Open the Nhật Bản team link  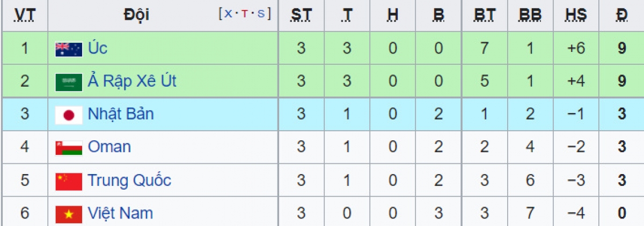click(x=121, y=114)
